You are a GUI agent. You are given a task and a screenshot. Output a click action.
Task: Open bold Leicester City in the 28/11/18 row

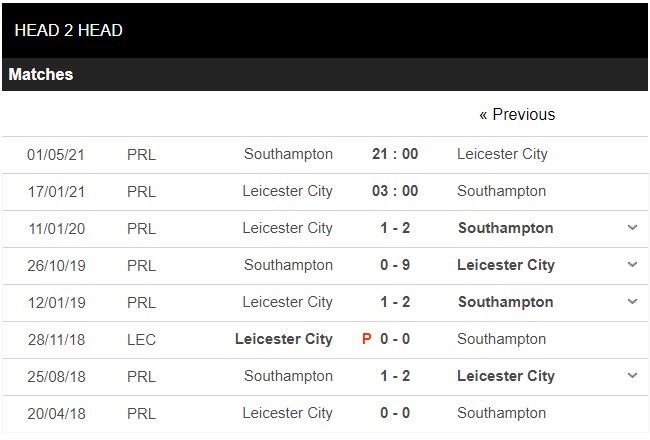coord(284,339)
